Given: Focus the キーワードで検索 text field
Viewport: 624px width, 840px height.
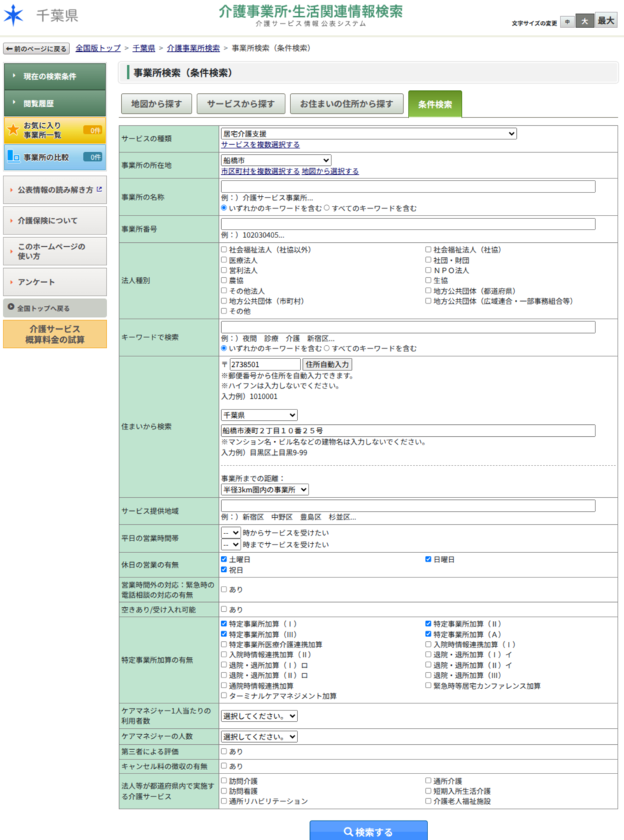Looking at the screenshot, I should click(408, 327).
